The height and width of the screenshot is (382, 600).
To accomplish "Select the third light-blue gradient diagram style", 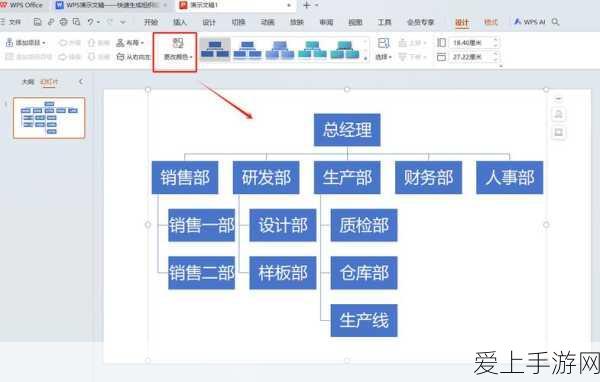I will [x=280, y=50].
